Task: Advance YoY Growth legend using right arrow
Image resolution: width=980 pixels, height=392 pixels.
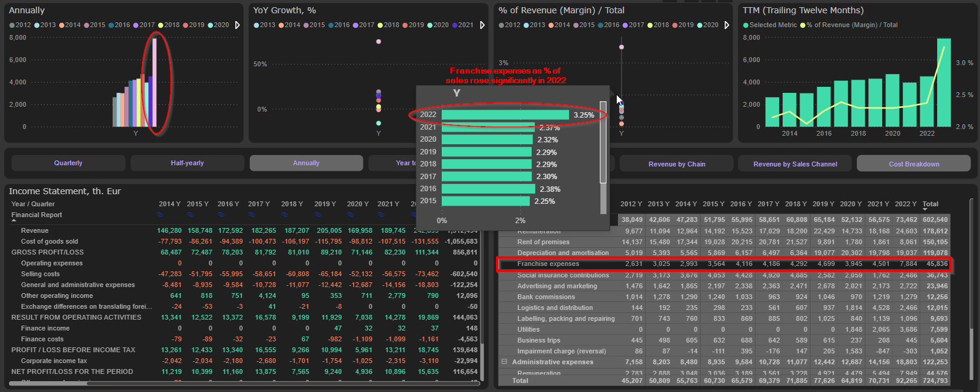Action: (482, 25)
